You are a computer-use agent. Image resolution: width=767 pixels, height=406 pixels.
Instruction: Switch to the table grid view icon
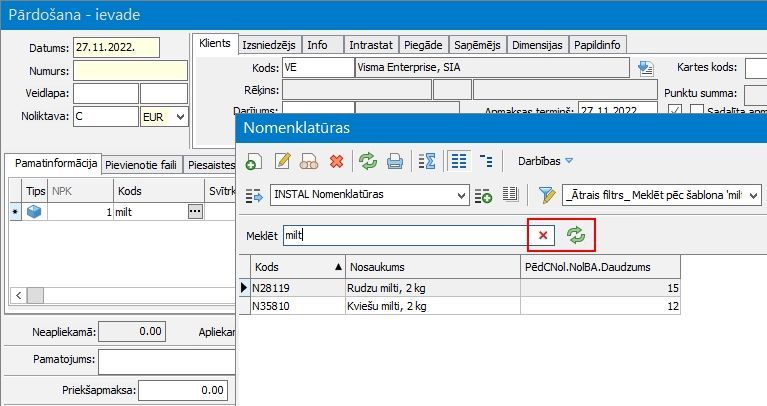point(459,161)
